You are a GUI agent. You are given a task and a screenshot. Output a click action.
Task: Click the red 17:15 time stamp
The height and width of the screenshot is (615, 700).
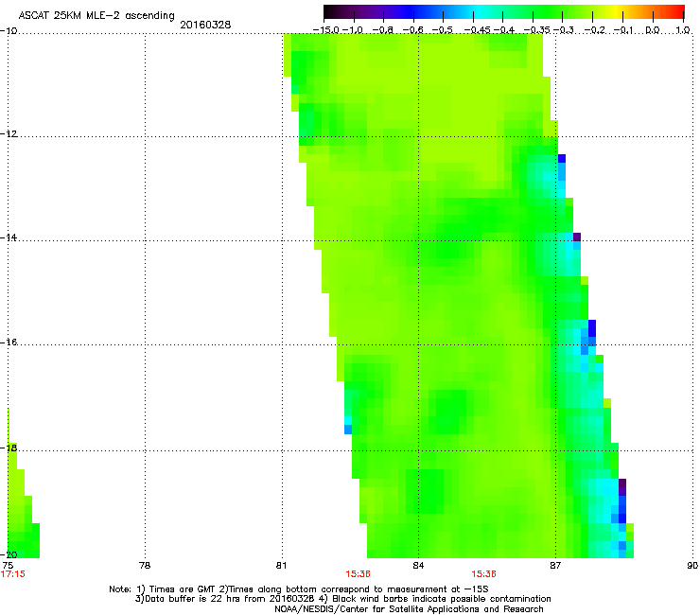tap(13, 574)
